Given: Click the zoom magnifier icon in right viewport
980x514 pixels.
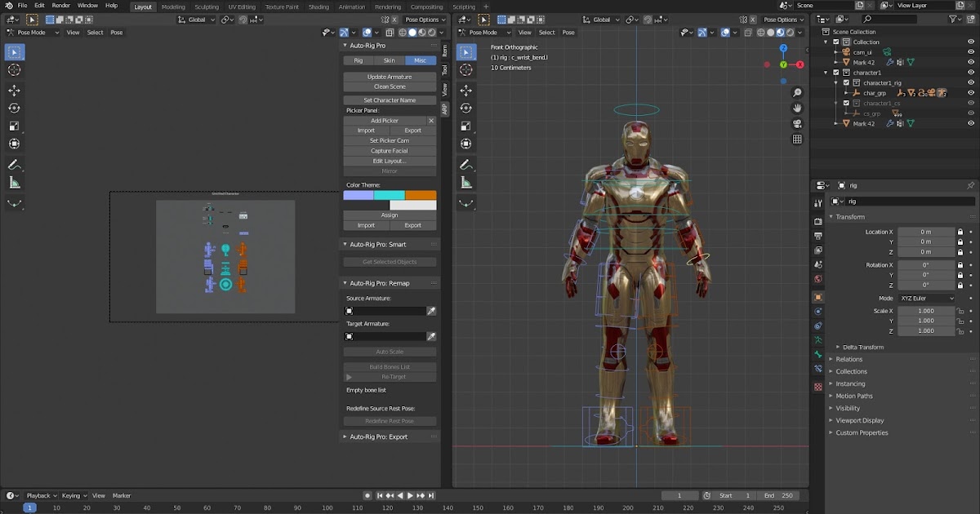Looking at the screenshot, I should tap(797, 93).
